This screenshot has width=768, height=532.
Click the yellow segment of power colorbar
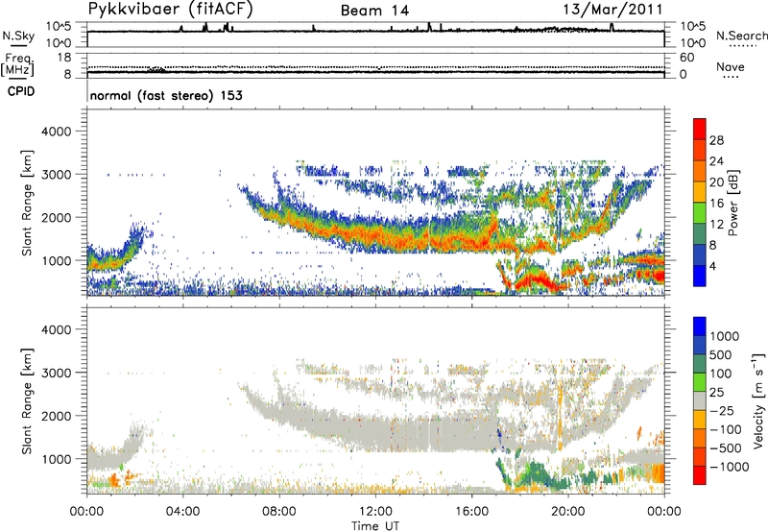(x=700, y=192)
